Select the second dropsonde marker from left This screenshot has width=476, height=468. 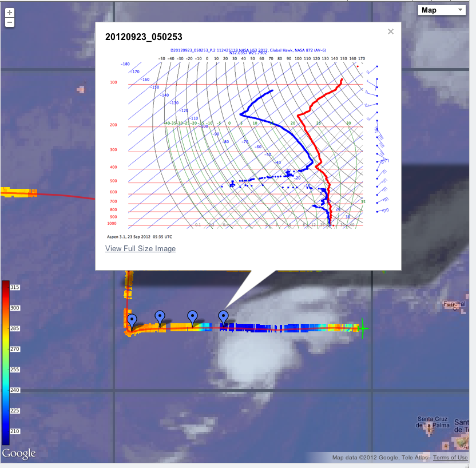pyautogui.click(x=160, y=318)
